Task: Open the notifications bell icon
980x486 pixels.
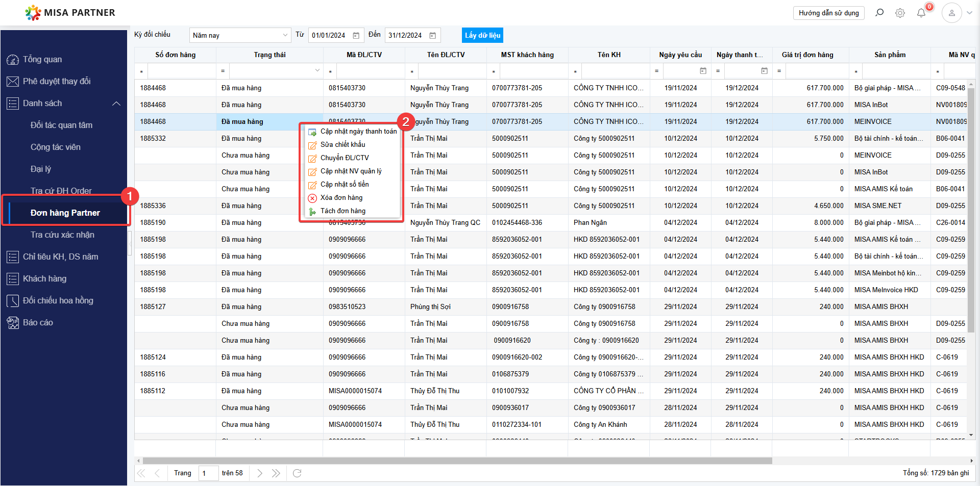Action: (x=921, y=13)
